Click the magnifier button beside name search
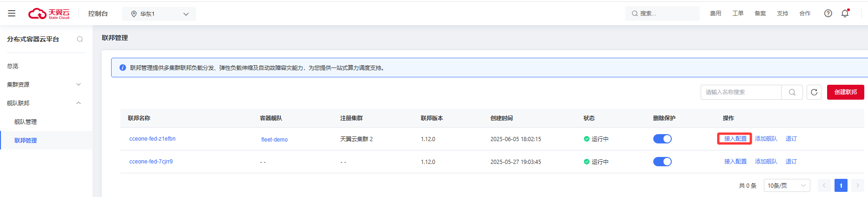Screen dimensions: 868x197 792,92
